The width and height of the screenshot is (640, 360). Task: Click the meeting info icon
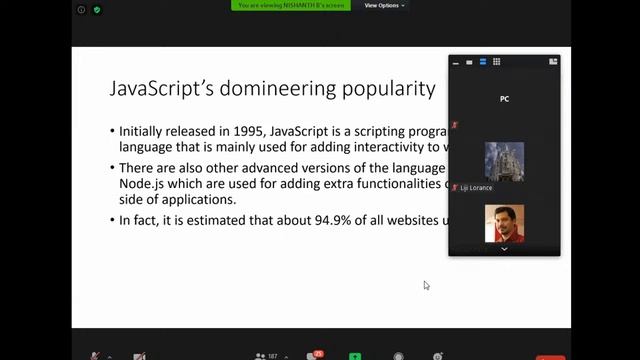click(81, 10)
